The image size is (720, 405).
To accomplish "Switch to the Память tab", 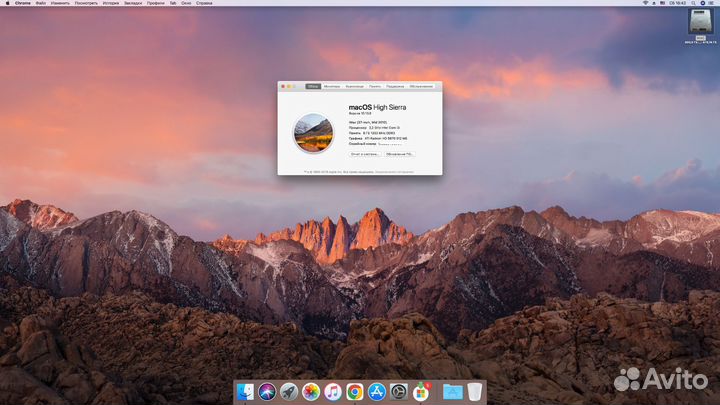I will (375, 86).
